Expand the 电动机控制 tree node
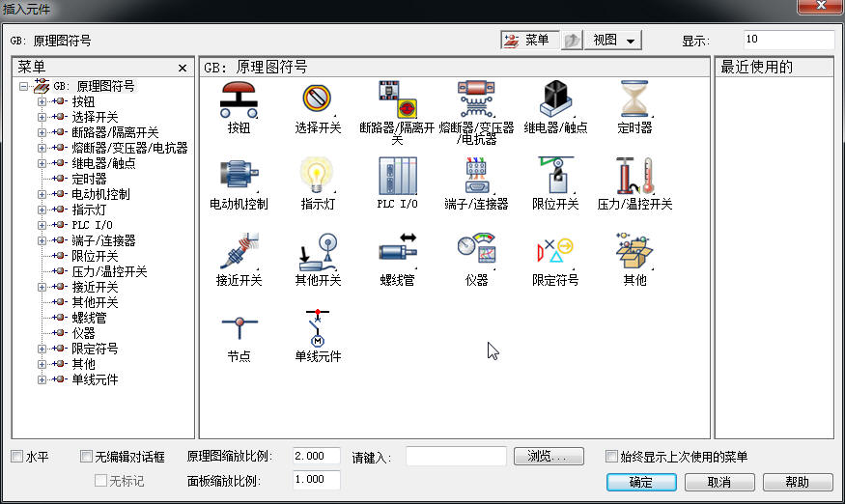 (x=42, y=194)
